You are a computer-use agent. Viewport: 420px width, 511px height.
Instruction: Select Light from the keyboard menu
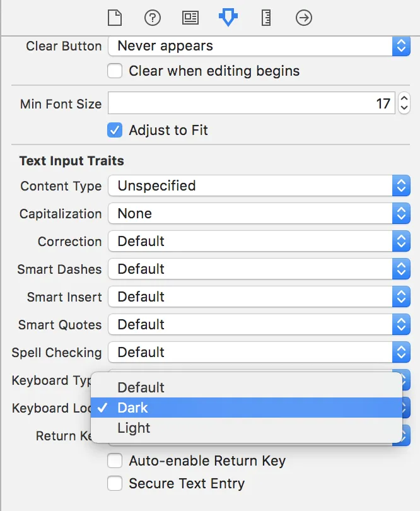point(246,428)
